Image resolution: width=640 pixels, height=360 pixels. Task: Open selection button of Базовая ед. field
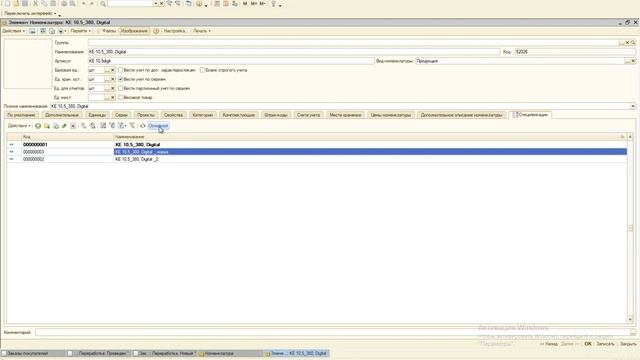point(107,70)
